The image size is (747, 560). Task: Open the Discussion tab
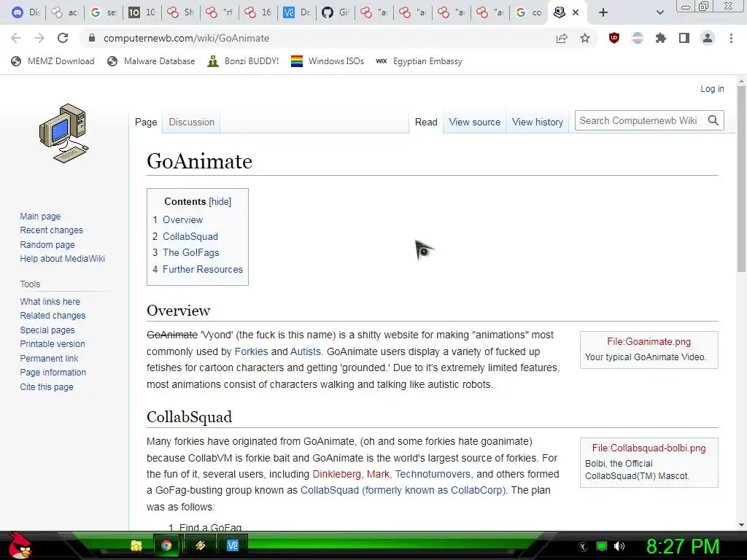point(192,122)
